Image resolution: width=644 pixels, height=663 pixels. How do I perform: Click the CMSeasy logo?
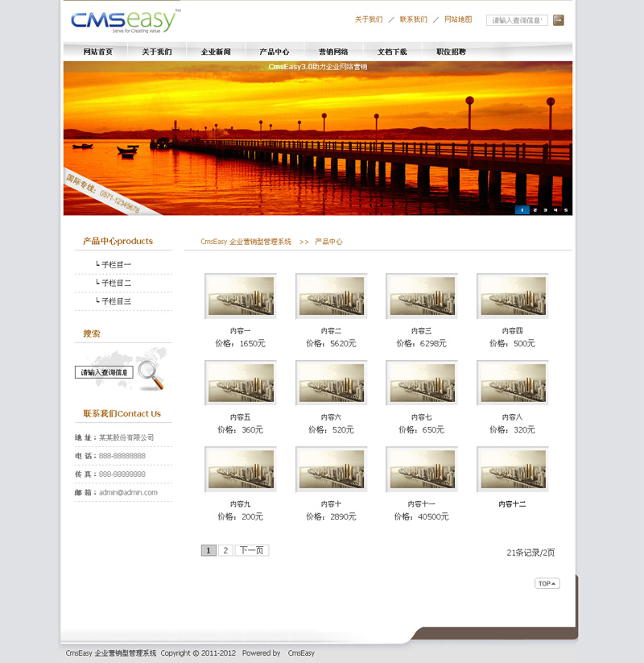(x=122, y=22)
